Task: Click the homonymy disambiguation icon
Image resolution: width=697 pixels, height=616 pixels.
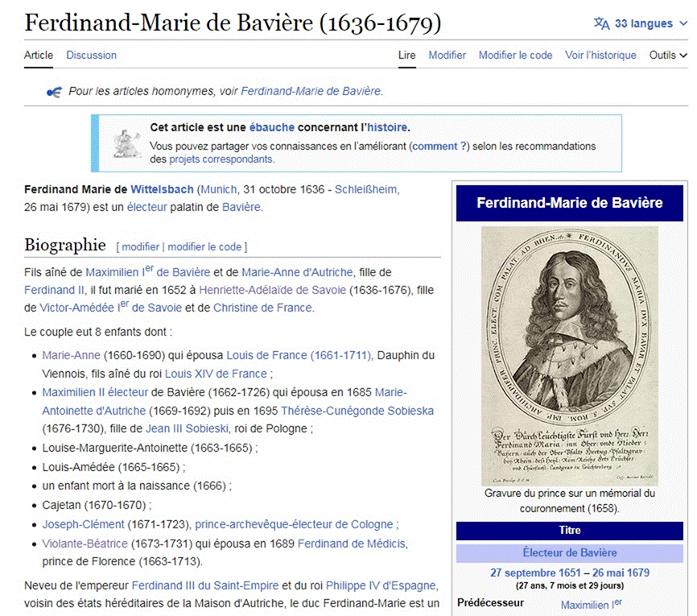Action: click(54, 92)
